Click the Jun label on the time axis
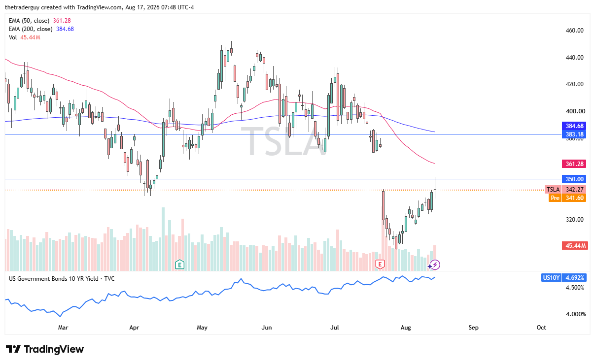 tap(267, 328)
